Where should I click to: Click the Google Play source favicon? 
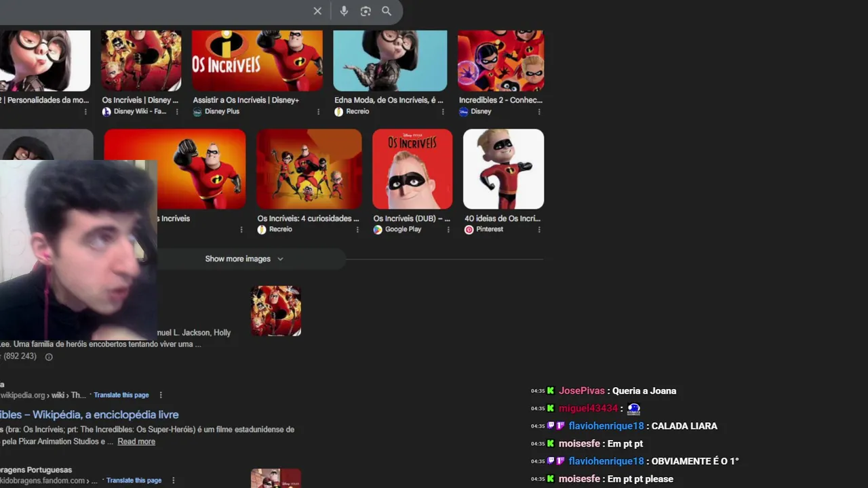click(378, 230)
